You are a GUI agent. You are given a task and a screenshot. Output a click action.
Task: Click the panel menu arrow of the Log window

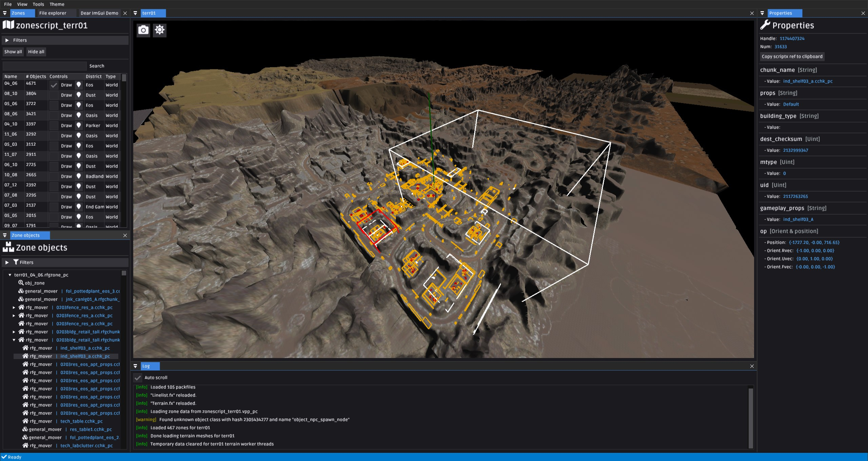click(135, 366)
